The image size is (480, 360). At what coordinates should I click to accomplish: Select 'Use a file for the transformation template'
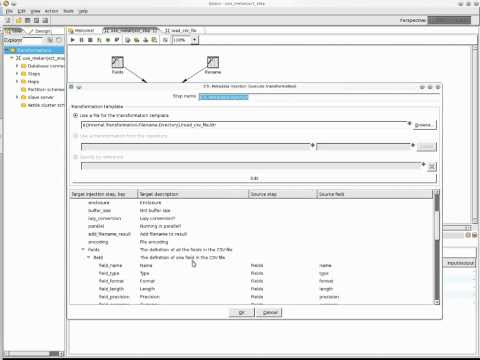(76, 115)
